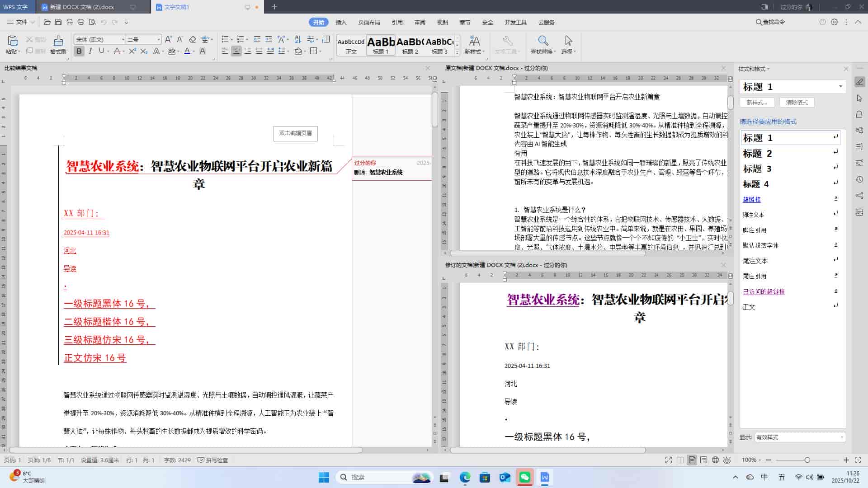Click the increase indent icon

tap(269, 39)
